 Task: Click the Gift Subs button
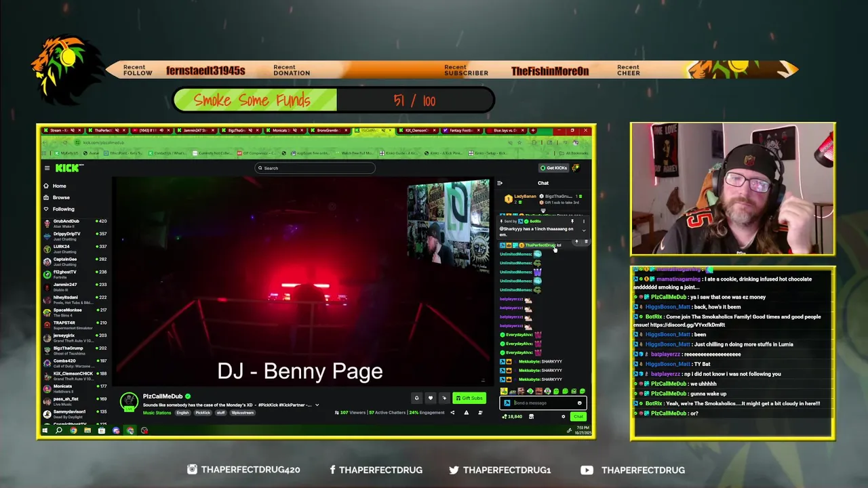click(469, 398)
